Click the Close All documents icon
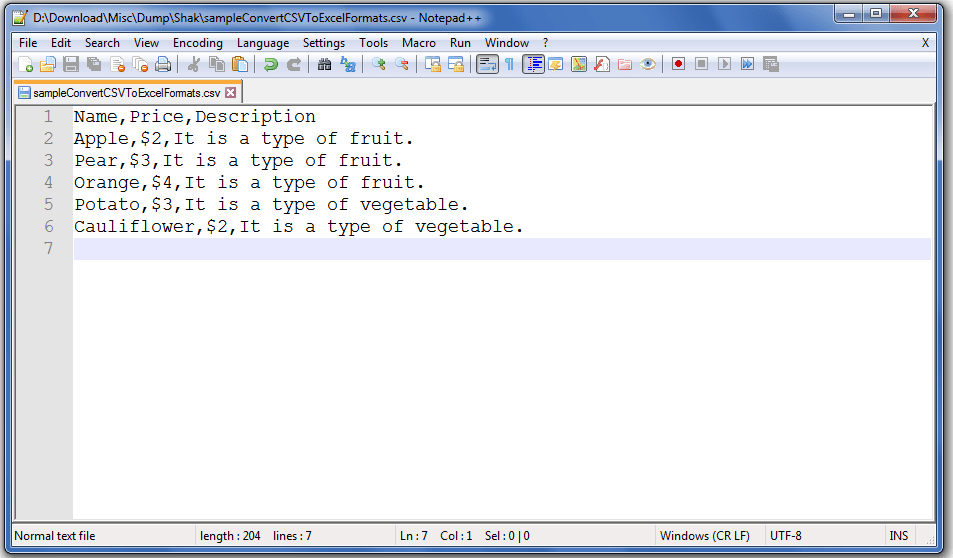Image resolution: width=953 pixels, height=558 pixels. pyautogui.click(x=140, y=64)
